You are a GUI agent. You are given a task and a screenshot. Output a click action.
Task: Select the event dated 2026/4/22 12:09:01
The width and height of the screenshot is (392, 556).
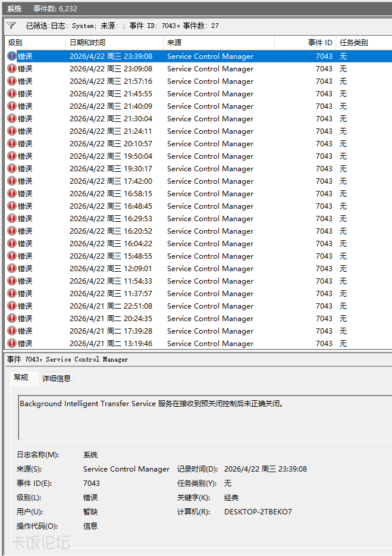(x=198, y=268)
